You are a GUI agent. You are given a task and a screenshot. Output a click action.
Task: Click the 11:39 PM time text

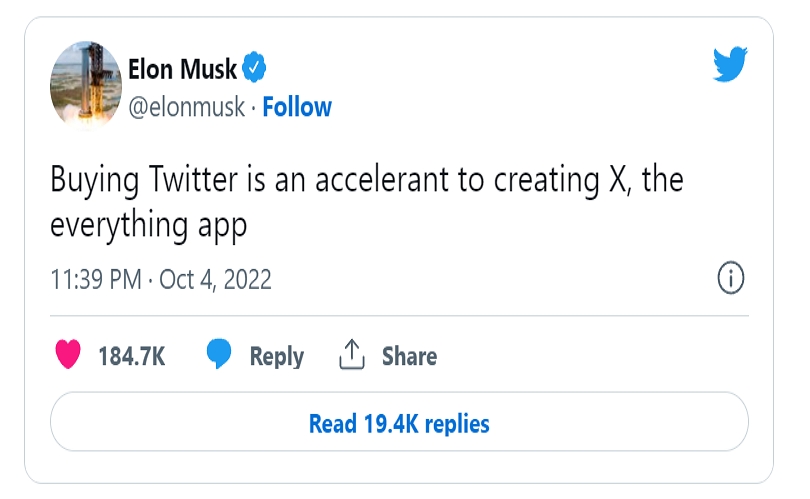coord(96,280)
